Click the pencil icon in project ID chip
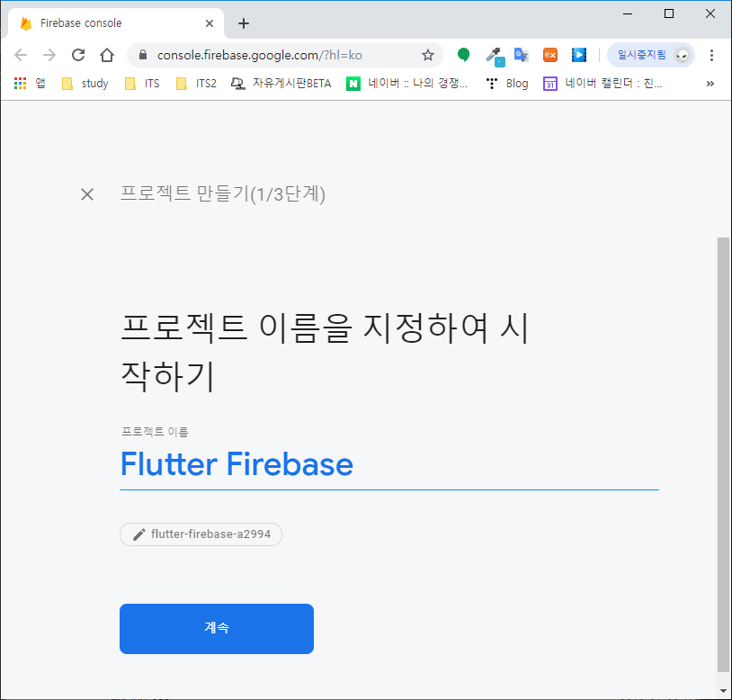This screenshot has width=732, height=700. 138,534
